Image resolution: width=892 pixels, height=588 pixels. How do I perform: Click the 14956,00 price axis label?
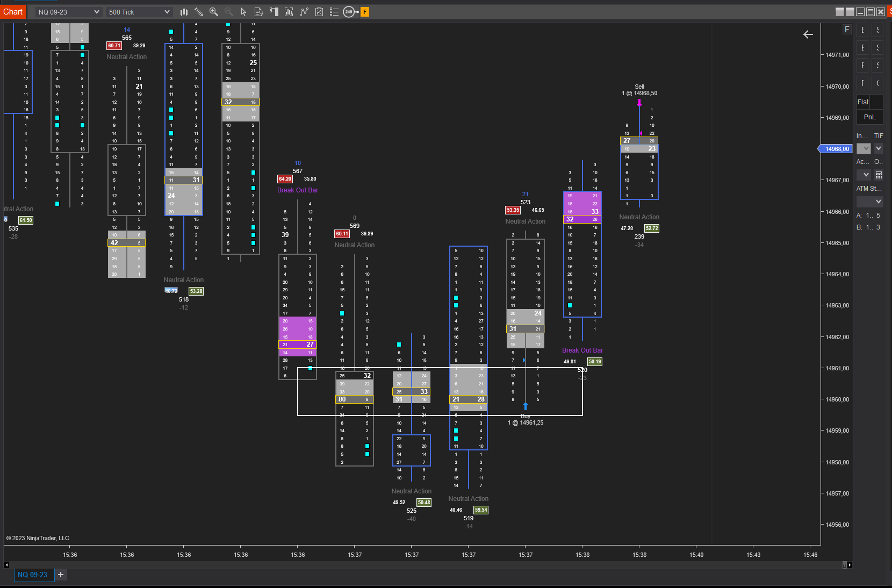click(837, 525)
